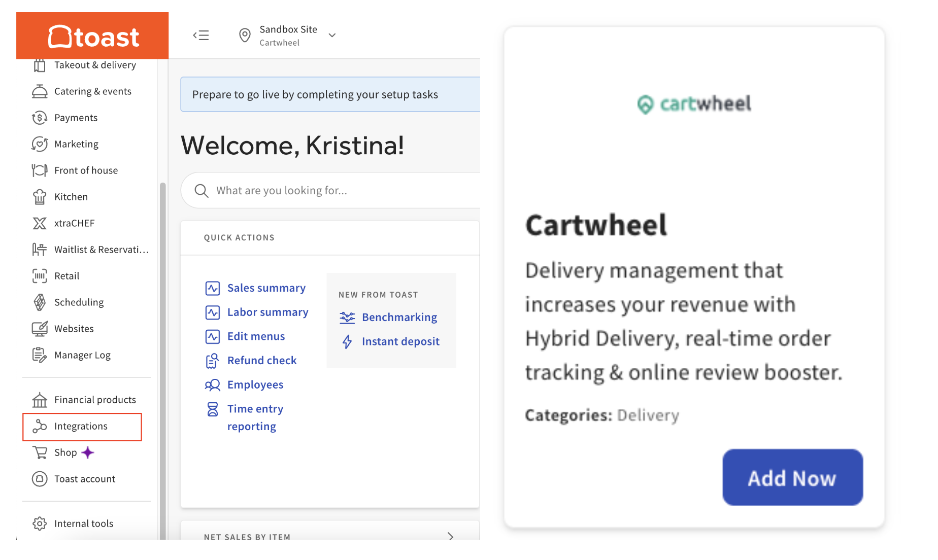Open Toast account section
Screen dimensions: 938x560
click(x=85, y=479)
